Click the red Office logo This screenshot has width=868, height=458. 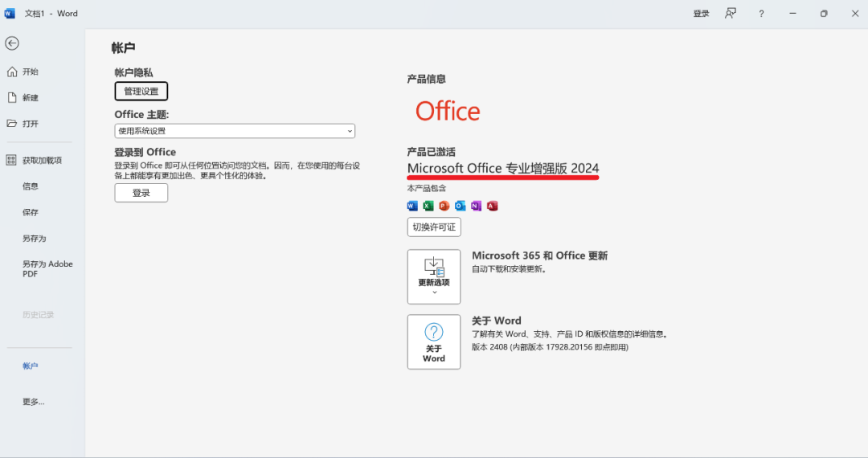pyautogui.click(x=448, y=111)
